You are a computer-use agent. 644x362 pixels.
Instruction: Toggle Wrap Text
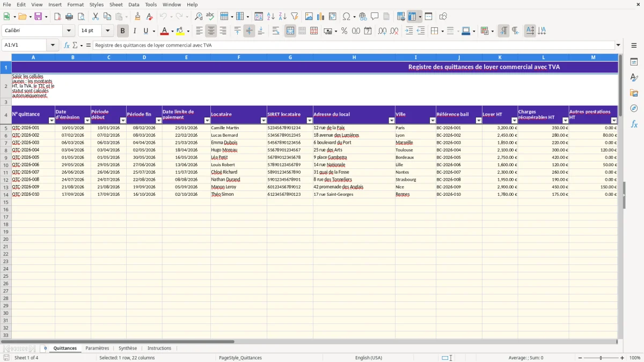276,31
